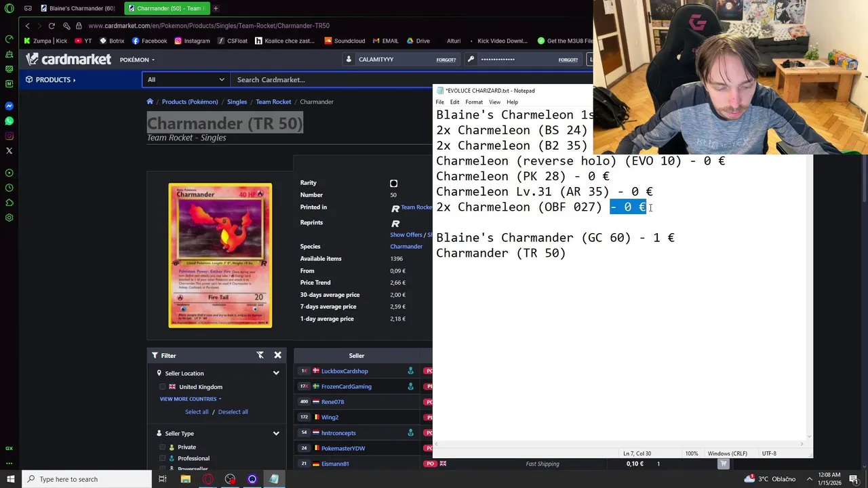Click Cardmarket home breadcrumb icon
The height and width of the screenshot is (488, 868).
click(150, 102)
